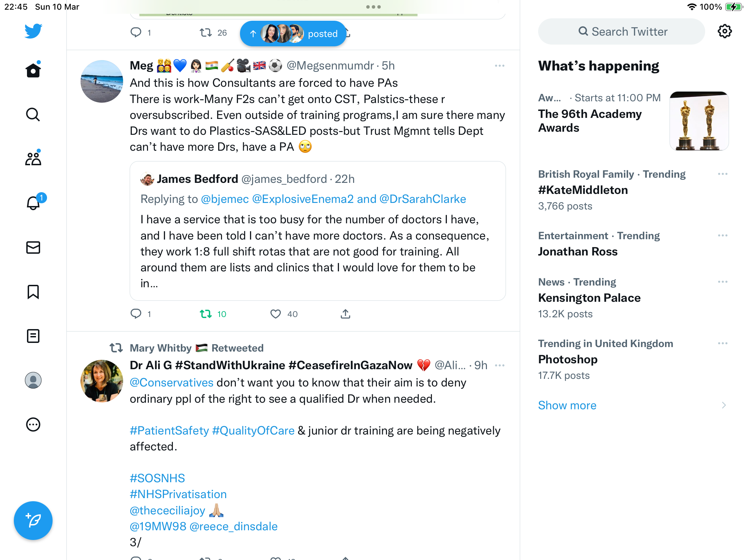Open the Academy Awards thumbnail image
Viewport: 747px width, 560px height.
pos(699,121)
